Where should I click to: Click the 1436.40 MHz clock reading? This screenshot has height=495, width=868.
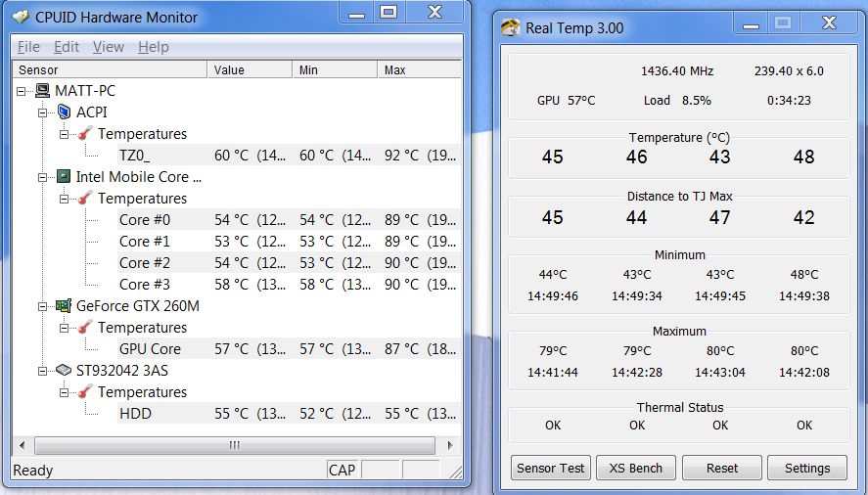(x=677, y=71)
